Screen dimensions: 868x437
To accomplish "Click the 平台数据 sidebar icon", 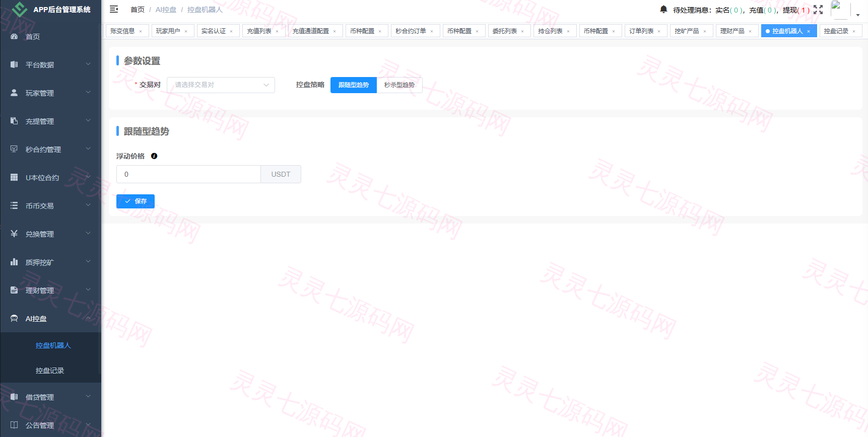I will pos(14,65).
